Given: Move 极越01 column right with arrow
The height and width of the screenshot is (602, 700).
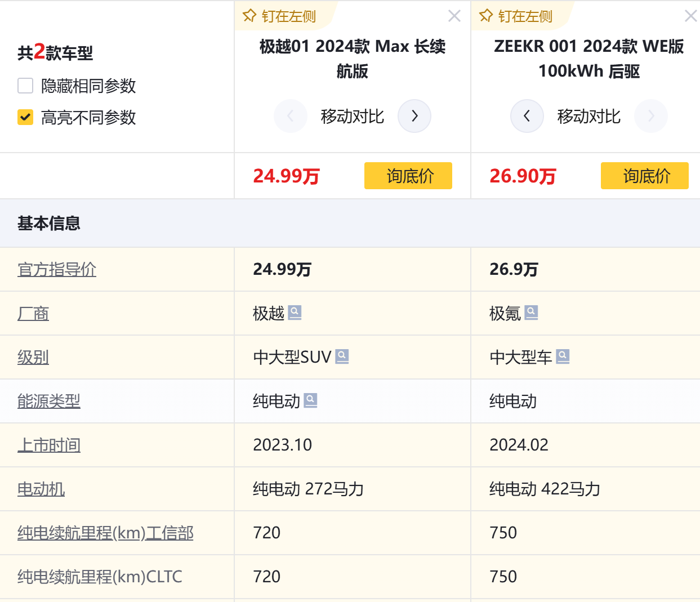Looking at the screenshot, I should coord(414,116).
